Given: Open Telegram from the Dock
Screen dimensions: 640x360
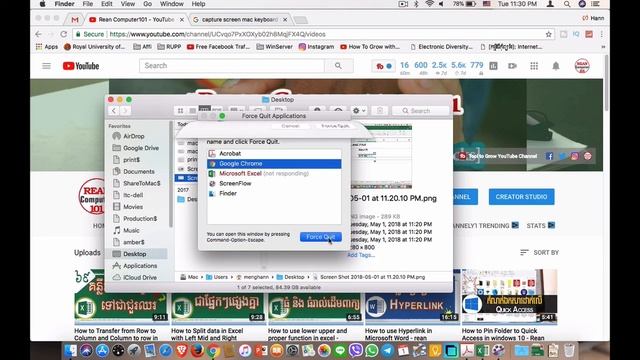Looking at the screenshot, I should (387, 350).
